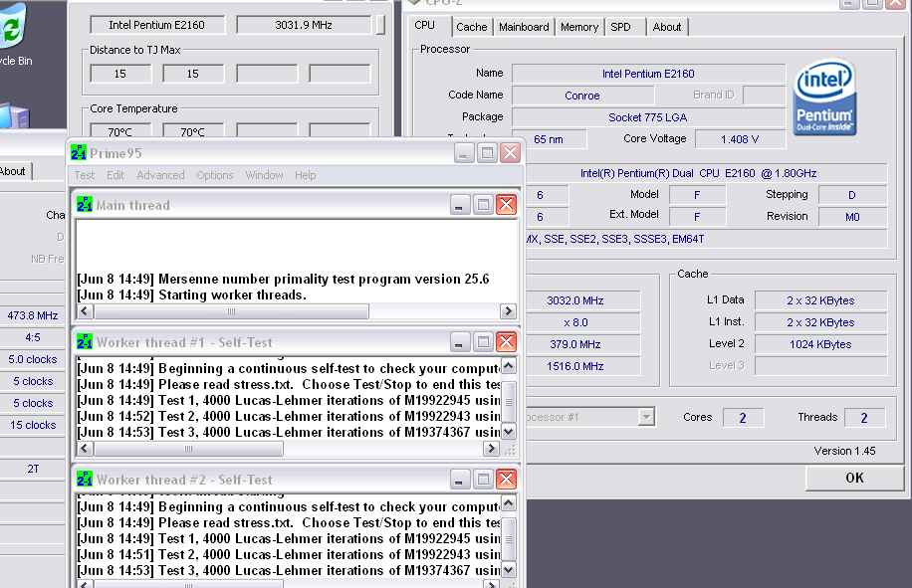Open the Edit menu in Prime95
The image size is (912, 588).
pyautogui.click(x=115, y=175)
